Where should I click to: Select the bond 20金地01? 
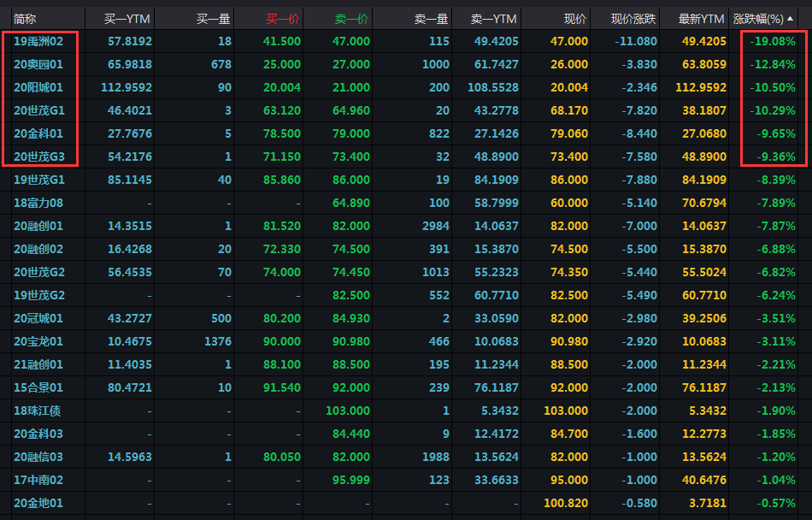coord(38,503)
